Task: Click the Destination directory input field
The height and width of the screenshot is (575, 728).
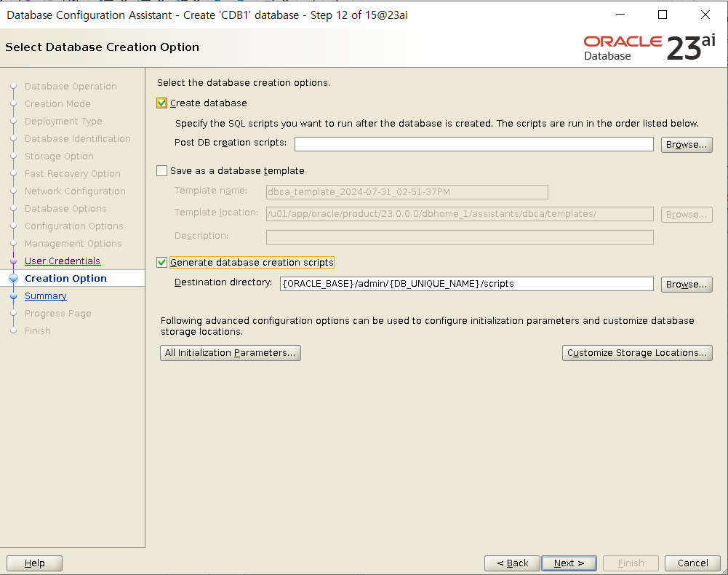Action: (467, 284)
